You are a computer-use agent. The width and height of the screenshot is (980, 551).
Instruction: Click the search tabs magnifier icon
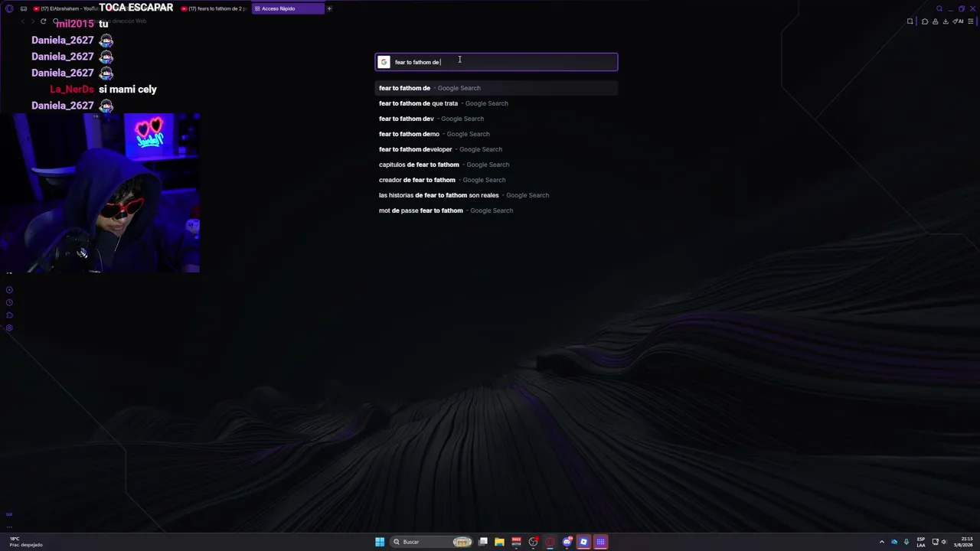(939, 8)
